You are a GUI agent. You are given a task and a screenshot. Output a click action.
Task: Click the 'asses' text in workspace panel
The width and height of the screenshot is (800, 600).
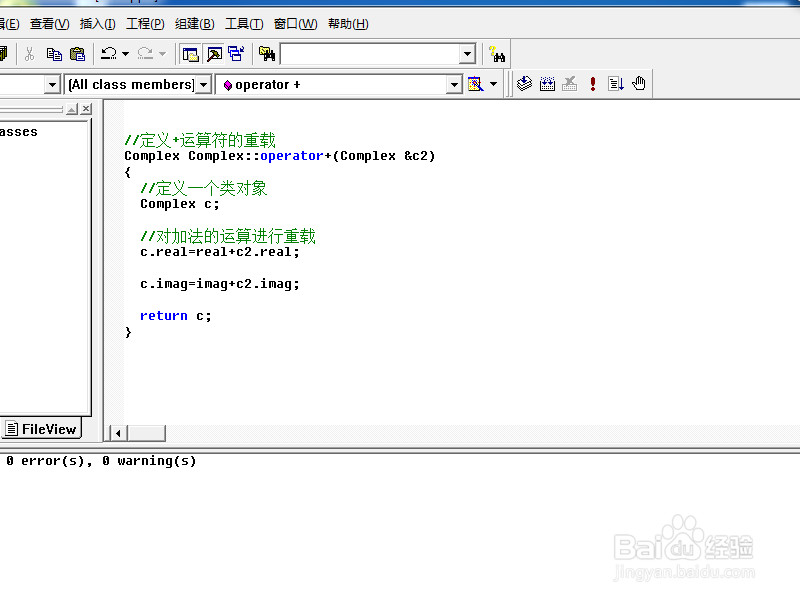click(19, 132)
